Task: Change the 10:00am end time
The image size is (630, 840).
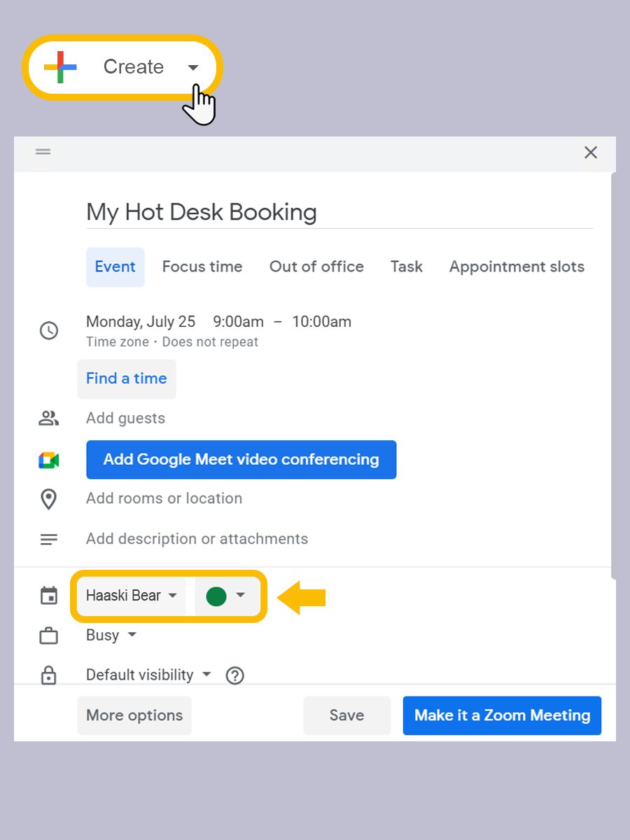Action: [x=322, y=322]
